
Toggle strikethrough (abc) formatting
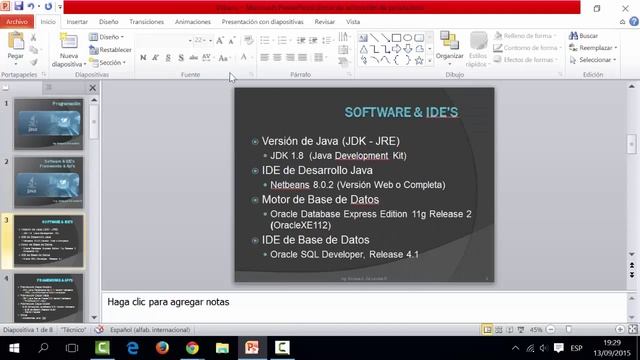193,58
